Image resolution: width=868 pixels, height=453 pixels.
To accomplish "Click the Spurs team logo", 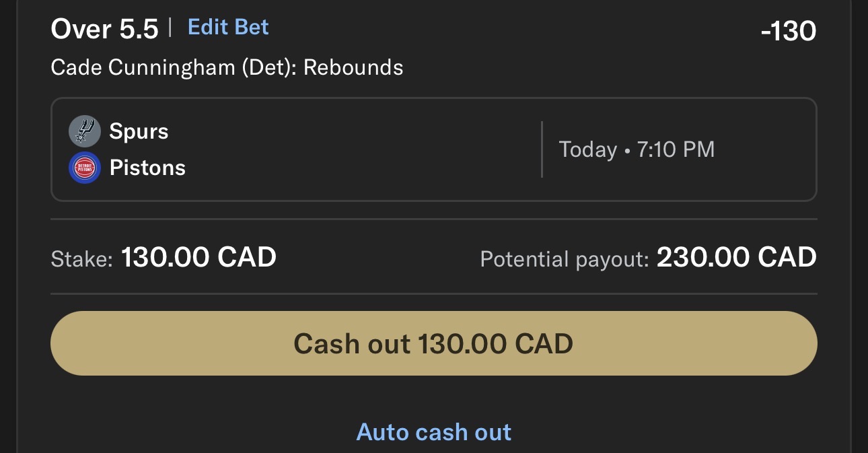I will coord(85,131).
